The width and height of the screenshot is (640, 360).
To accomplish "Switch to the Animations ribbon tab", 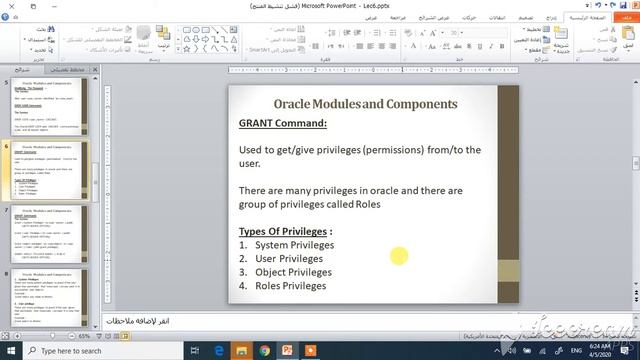I will [x=469, y=18].
